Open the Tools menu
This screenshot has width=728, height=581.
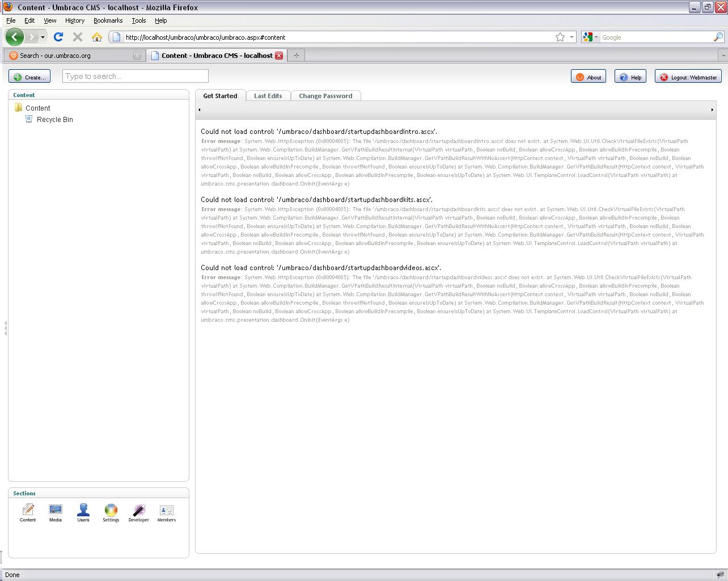click(139, 20)
